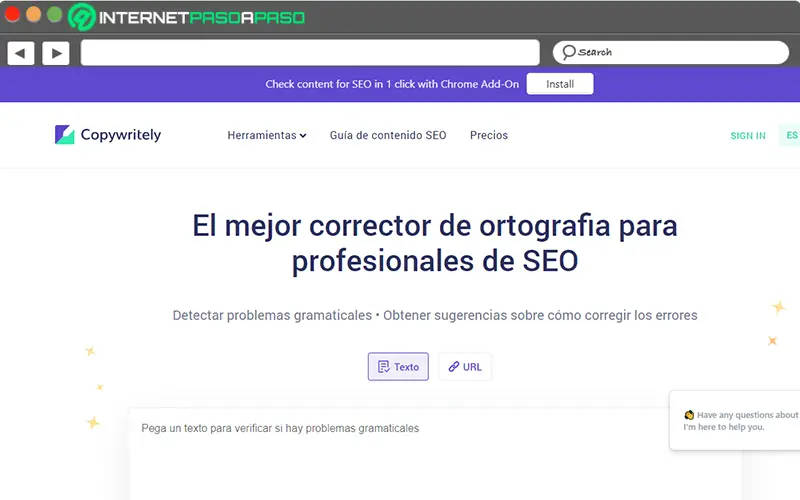The width and height of the screenshot is (800, 500).
Task: Click the Install button in purple banner
Action: pyautogui.click(x=560, y=84)
